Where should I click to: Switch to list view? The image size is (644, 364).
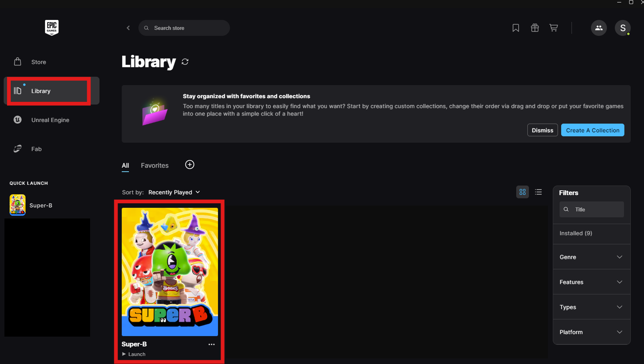(538, 192)
